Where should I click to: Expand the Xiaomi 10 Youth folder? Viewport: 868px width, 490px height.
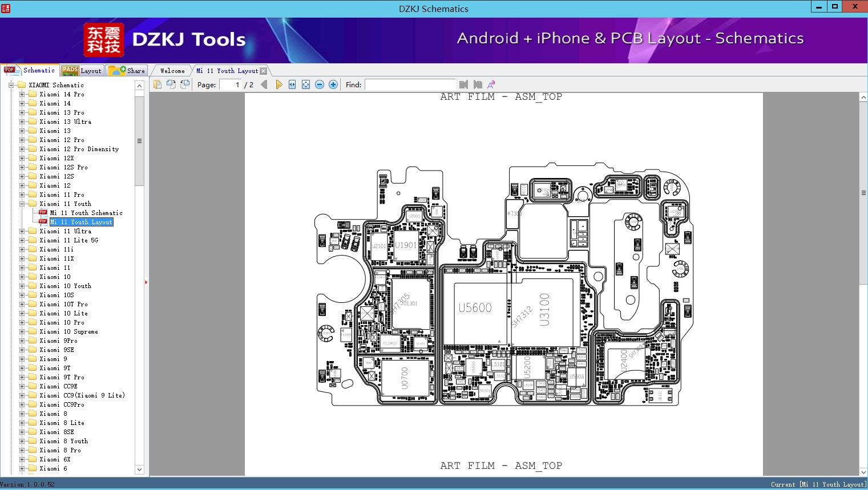(22, 286)
